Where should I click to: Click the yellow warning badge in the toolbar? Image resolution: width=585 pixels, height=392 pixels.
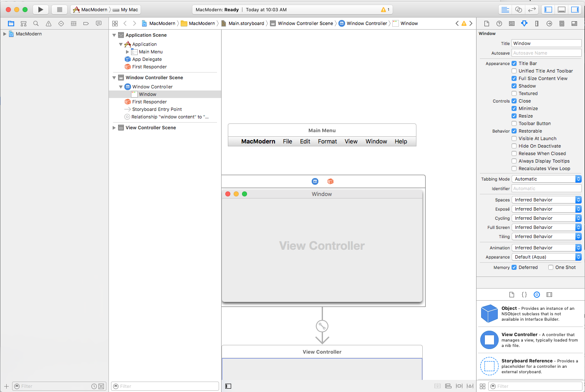click(x=384, y=9)
